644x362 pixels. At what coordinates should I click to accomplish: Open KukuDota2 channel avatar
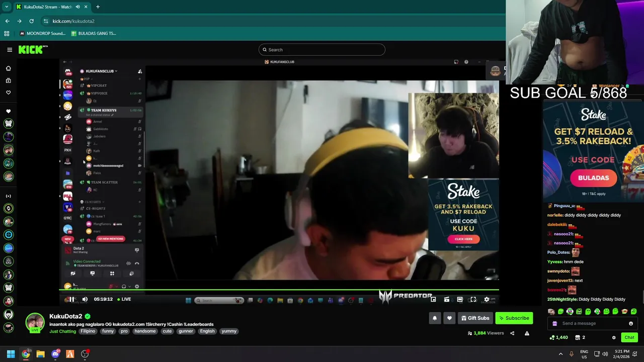(35, 323)
